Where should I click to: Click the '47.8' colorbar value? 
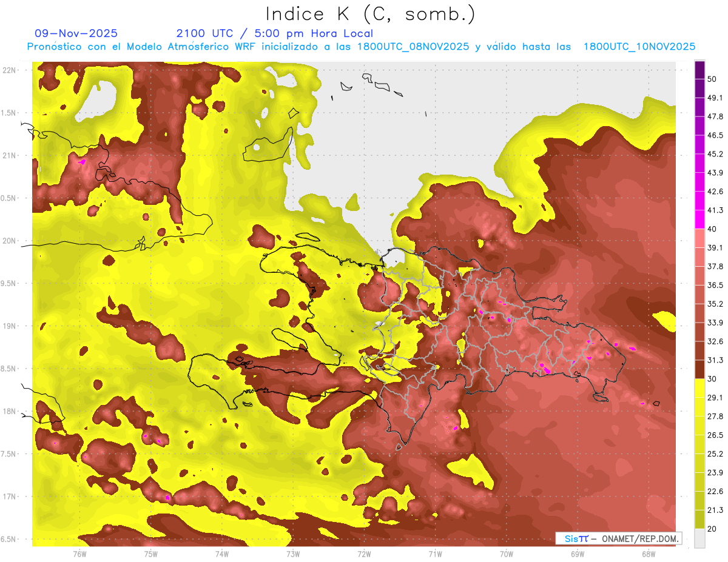tap(715, 116)
